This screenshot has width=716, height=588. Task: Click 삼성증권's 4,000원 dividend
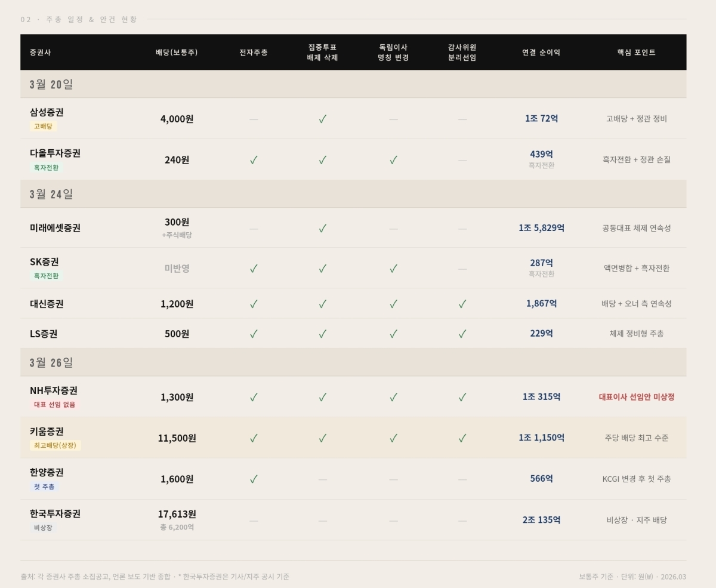(x=177, y=119)
